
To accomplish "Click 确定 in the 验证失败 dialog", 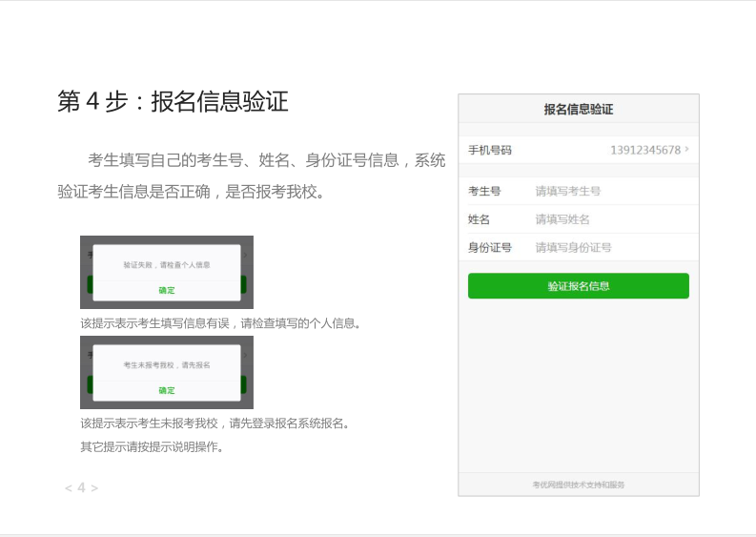I will click(167, 290).
